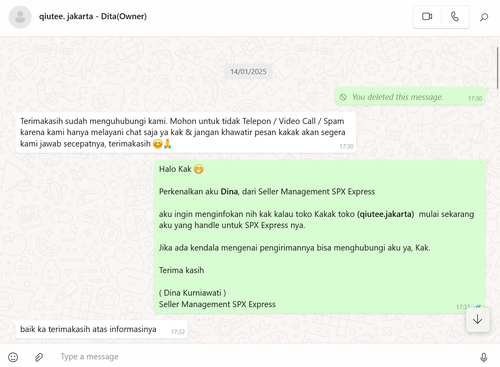Record a voice message with microphone
The image size is (500, 367).
click(483, 357)
